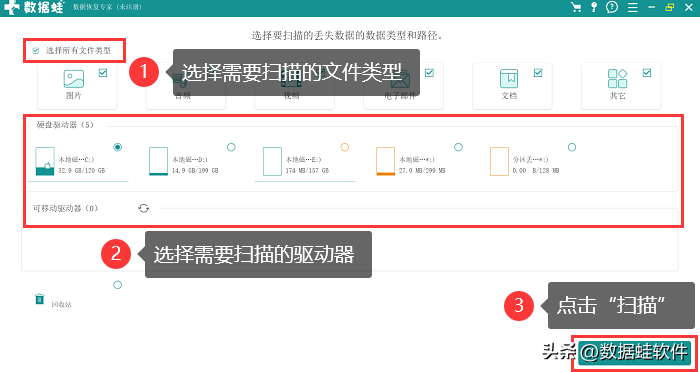The image size is (700, 372).
Task: Click the local disk D: drive icon
Action: [158, 161]
